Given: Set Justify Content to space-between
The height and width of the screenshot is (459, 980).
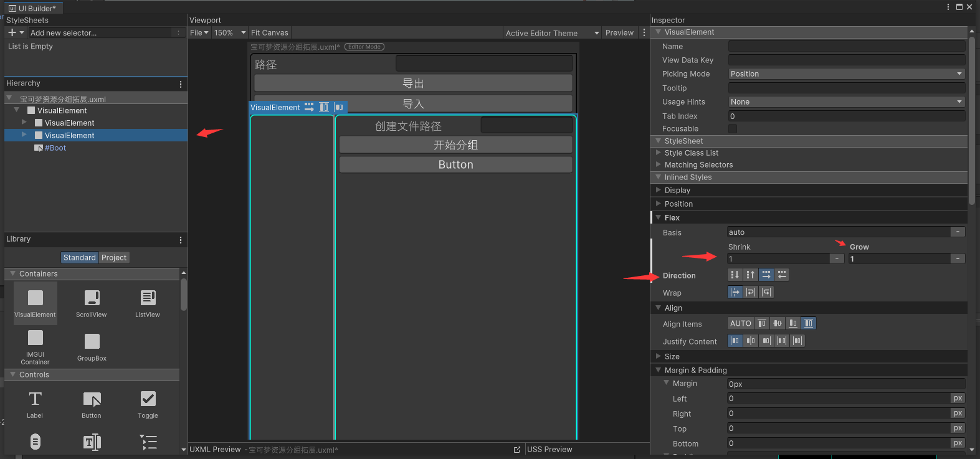Looking at the screenshot, I should [x=782, y=341].
